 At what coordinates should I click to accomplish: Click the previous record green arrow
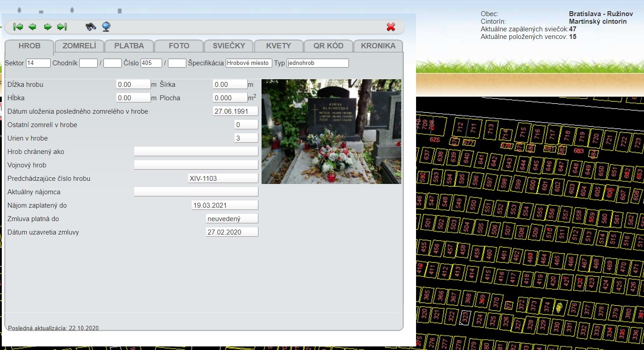coord(32,27)
